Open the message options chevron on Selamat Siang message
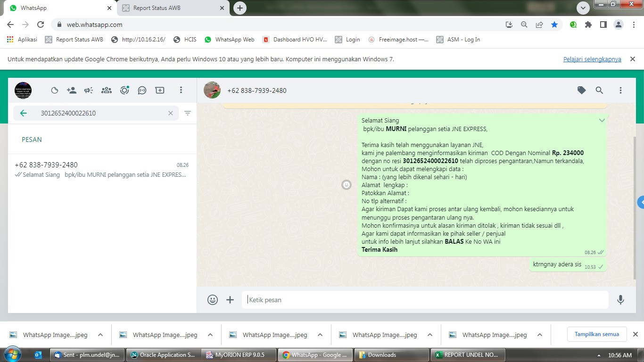The height and width of the screenshot is (362, 644). (x=602, y=121)
